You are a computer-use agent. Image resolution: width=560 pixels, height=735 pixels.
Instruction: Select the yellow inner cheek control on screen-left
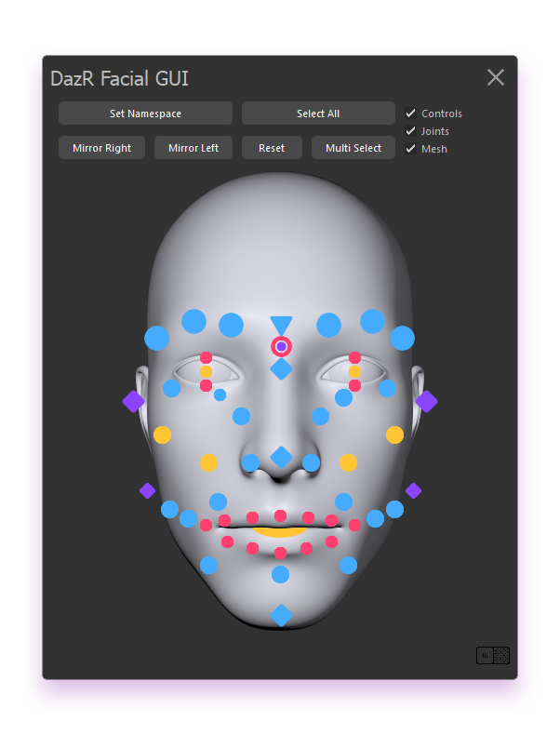click(208, 462)
